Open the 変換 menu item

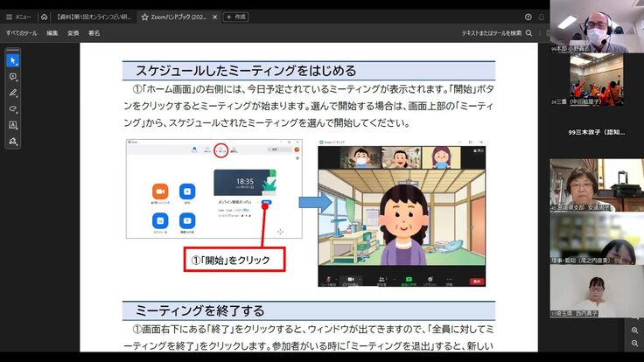click(73, 33)
